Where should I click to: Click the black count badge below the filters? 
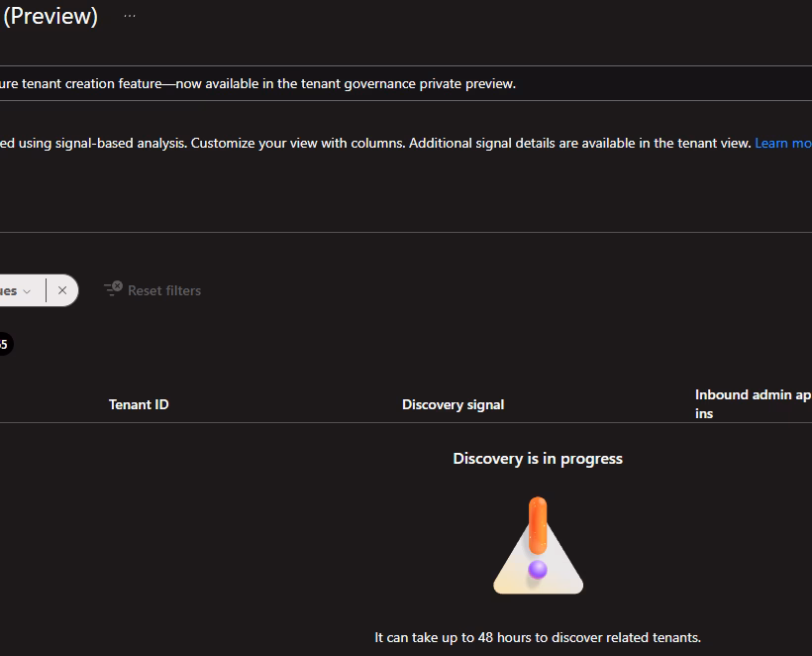3,344
